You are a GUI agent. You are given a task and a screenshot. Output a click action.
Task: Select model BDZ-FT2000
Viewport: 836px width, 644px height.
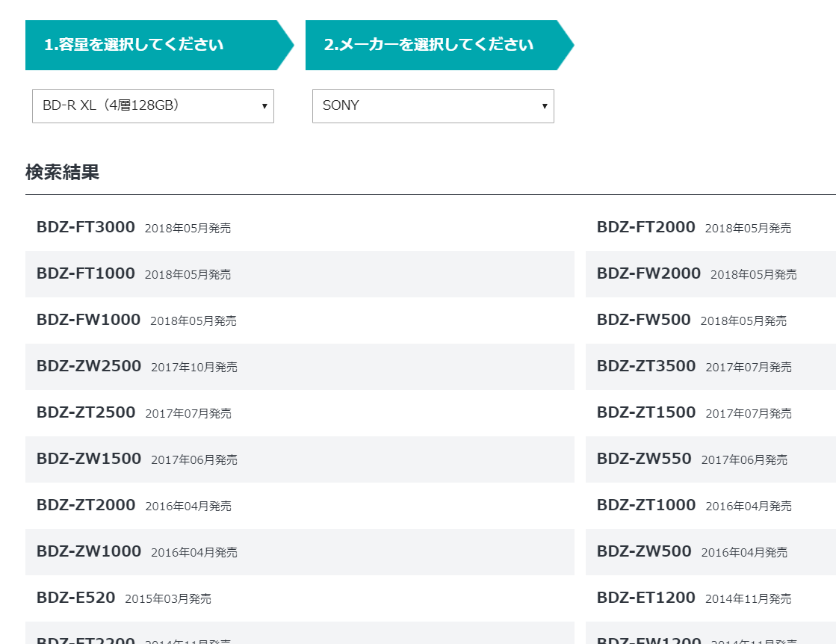[x=645, y=227]
